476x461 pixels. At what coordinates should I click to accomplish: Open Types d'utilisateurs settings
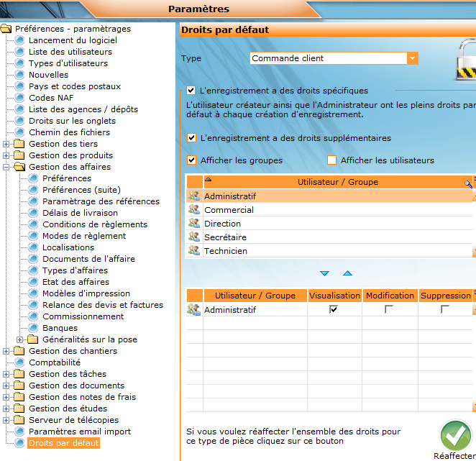(68, 63)
